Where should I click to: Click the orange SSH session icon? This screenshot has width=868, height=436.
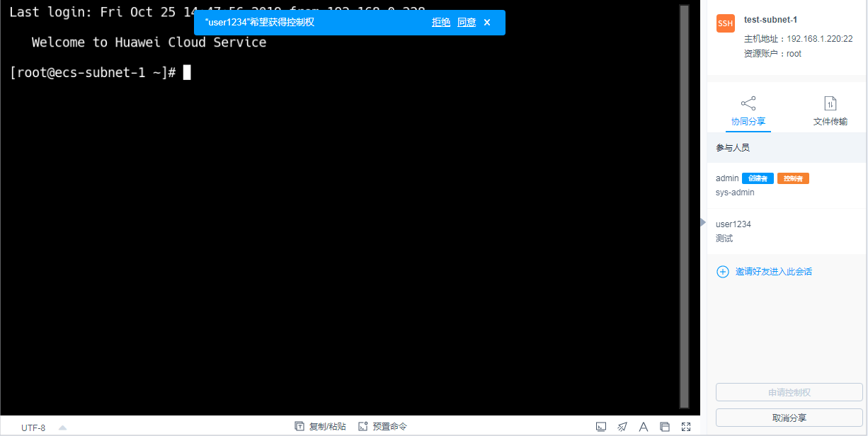(726, 23)
